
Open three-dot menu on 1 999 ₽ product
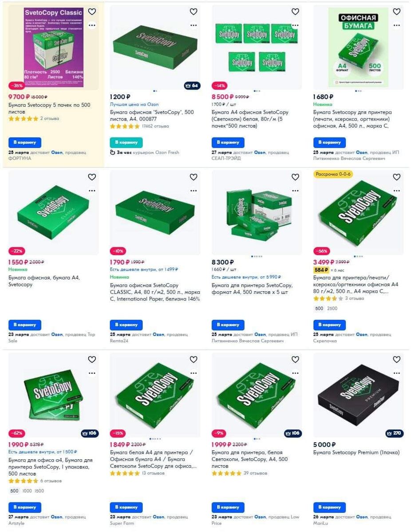(x=295, y=373)
